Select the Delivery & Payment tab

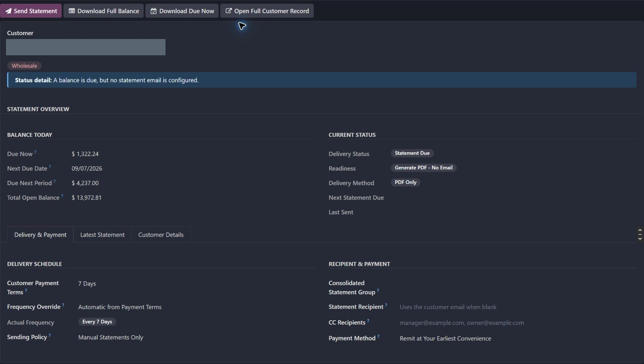tap(40, 235)
